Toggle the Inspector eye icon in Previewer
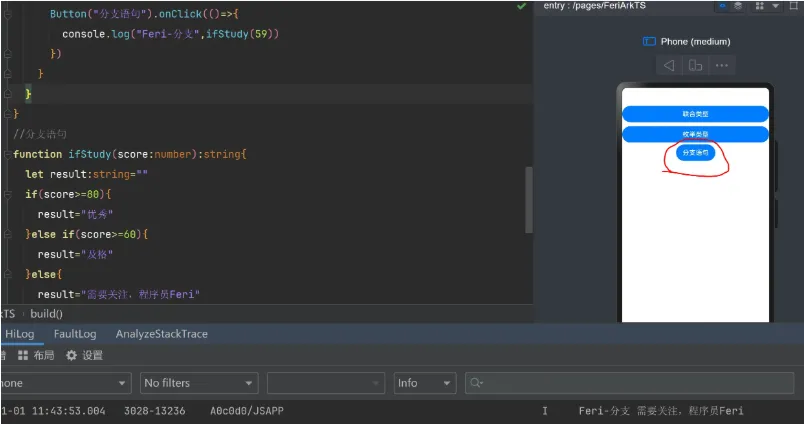The width and height of the screenshot is (804, 424). (722, 6)
